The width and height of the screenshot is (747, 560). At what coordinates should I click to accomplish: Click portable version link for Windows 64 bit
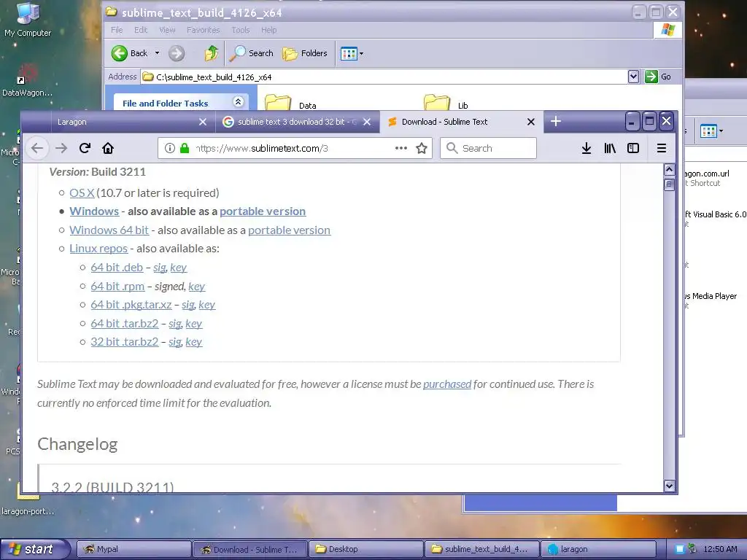click(x=289, y=230)
